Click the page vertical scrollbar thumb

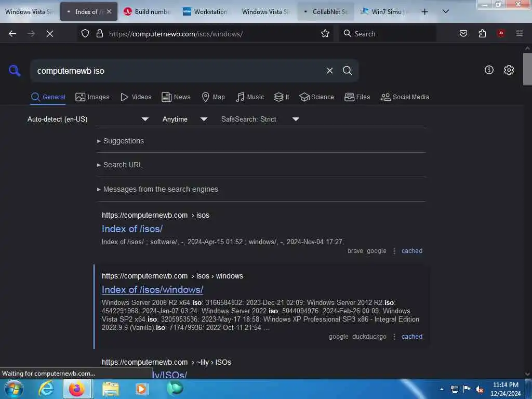[527, 69]
